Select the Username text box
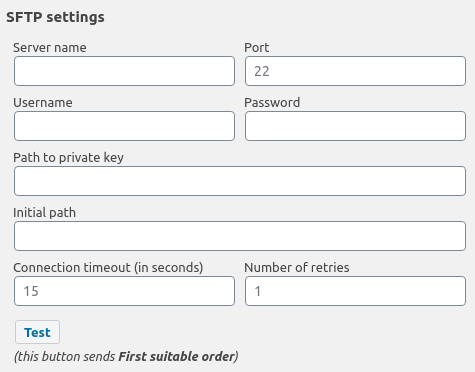The height and width of the screenshot is (372, 475). tap(124, 126)
